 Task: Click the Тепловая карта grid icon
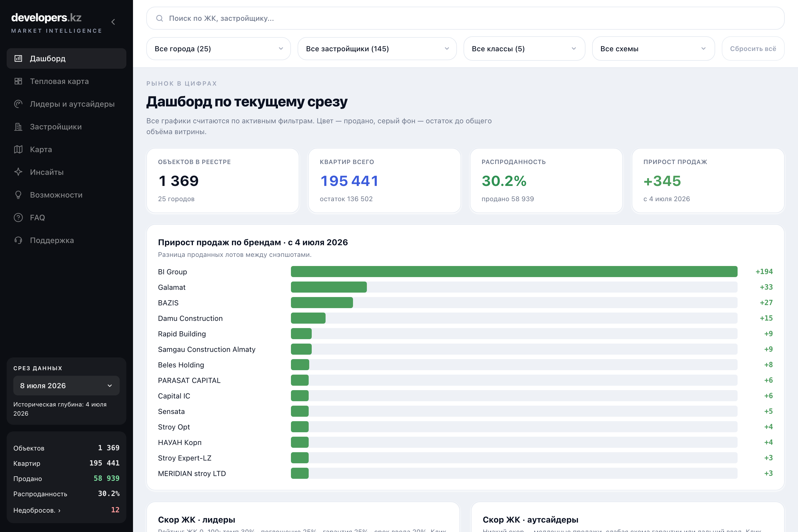pyautogui.click(x=18, y=81)
